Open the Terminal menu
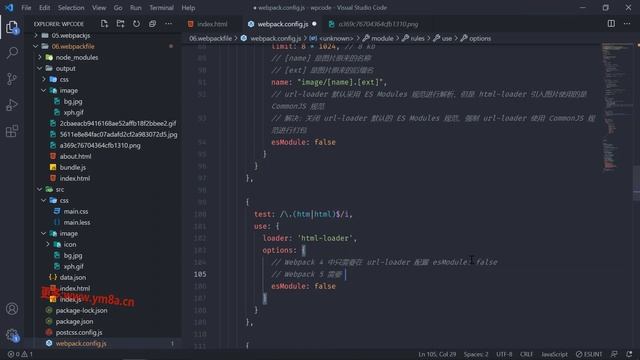The image size is (640, 360). click(x=161, y=8)
